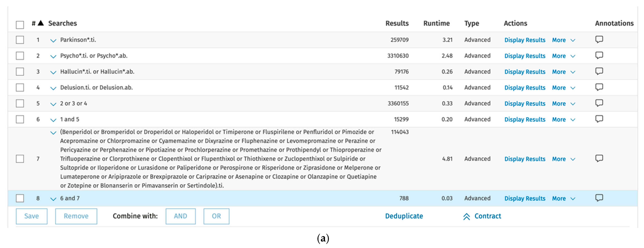Add annotation to search 8 row
This screenshot has height=248, width=644.
599,198
